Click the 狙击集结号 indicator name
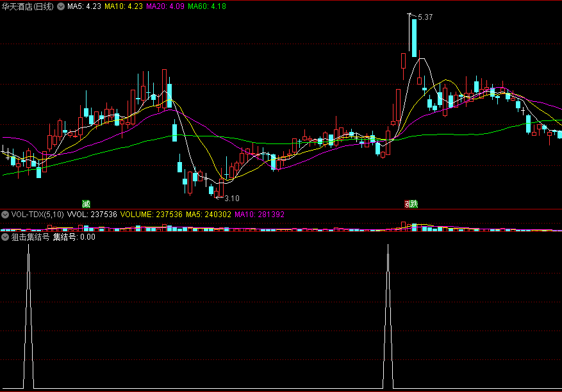 [x=31, y=237]
